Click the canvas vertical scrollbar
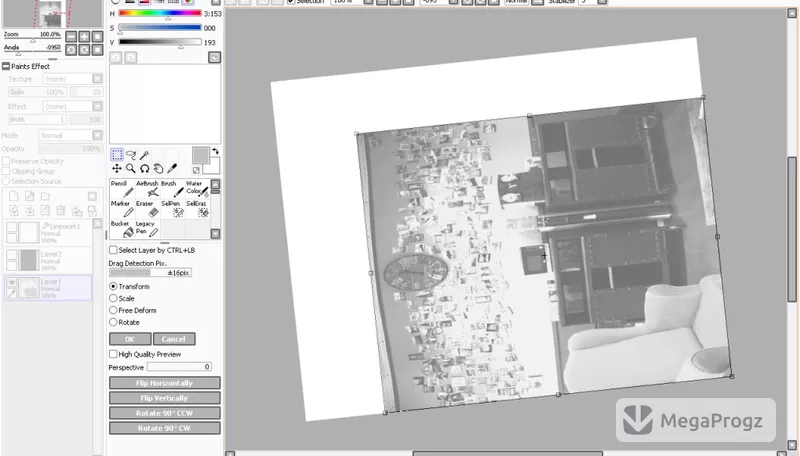 click(792, 229)
